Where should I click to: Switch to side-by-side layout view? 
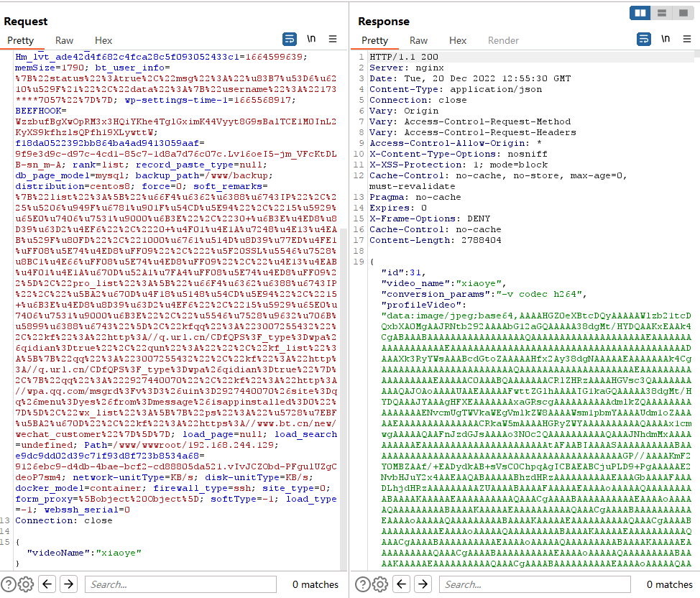[x=640, y=13]
